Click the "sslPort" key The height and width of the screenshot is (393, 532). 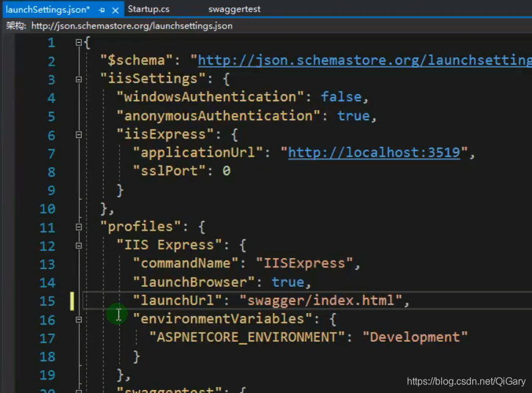point(169,171)
